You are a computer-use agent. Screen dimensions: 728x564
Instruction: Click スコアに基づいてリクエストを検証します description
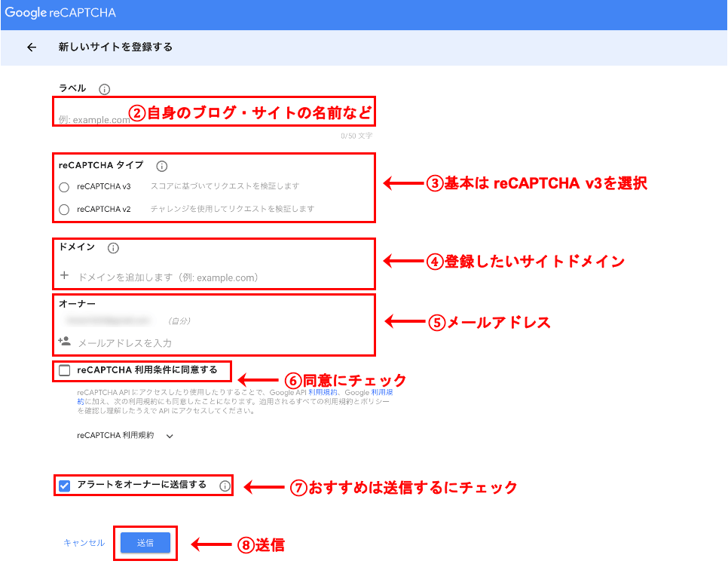click(225, 185)
